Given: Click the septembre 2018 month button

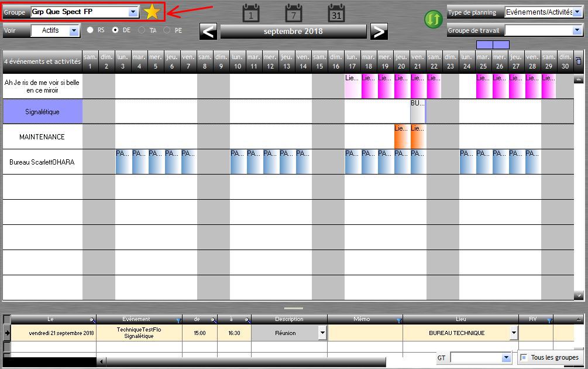Looking at the screenshot, I should (293, 32).
